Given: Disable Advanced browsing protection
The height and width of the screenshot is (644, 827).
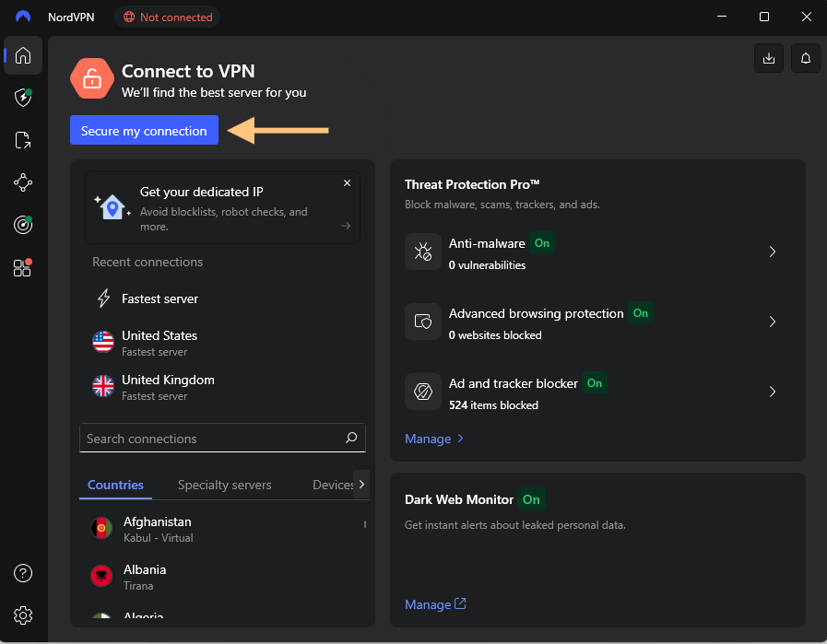Looking at the screenshot, I should click(x=641, y=313).
